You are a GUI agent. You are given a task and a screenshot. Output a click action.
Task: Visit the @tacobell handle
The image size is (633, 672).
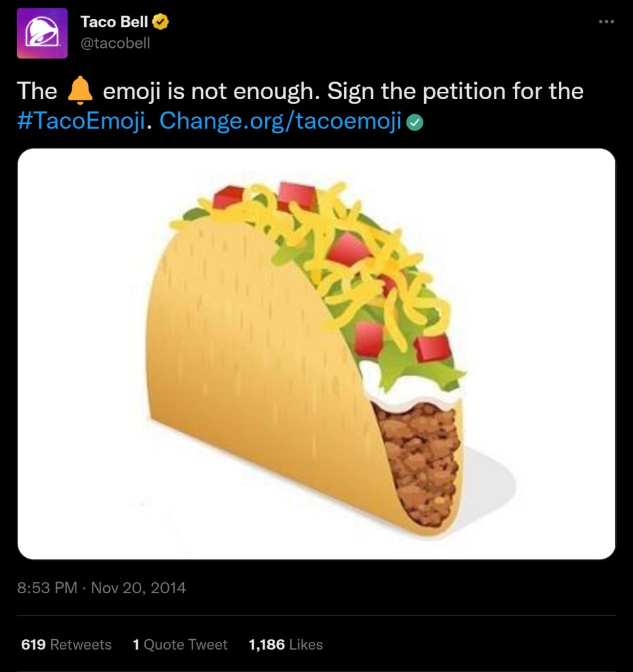(115, 43)
